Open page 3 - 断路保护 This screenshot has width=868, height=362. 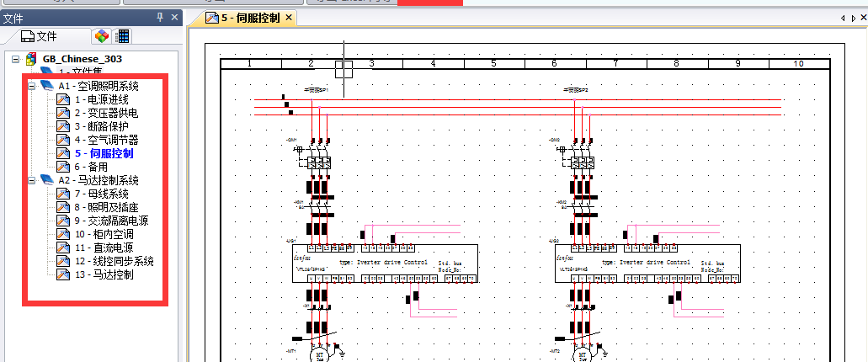[101, 126]
